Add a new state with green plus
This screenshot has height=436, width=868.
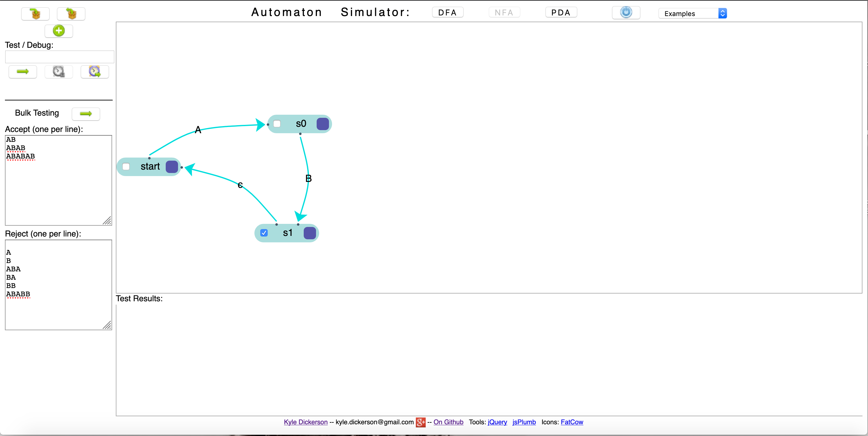pyautogui.click(x=59, y=31)
